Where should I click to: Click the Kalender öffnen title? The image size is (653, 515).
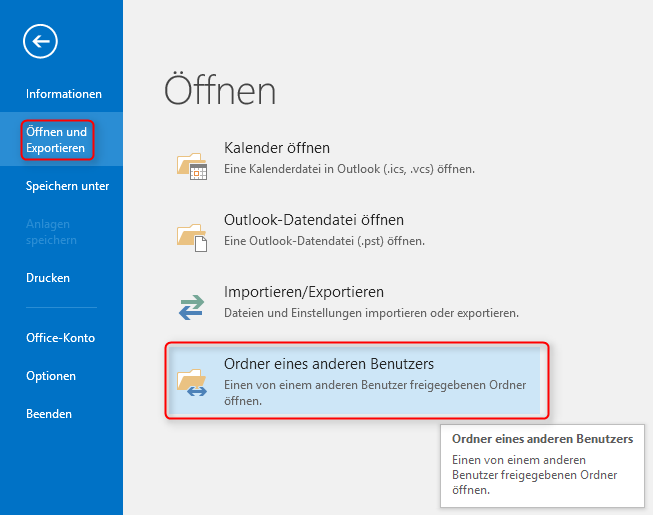pyautogui.click(x=277, y=148)
